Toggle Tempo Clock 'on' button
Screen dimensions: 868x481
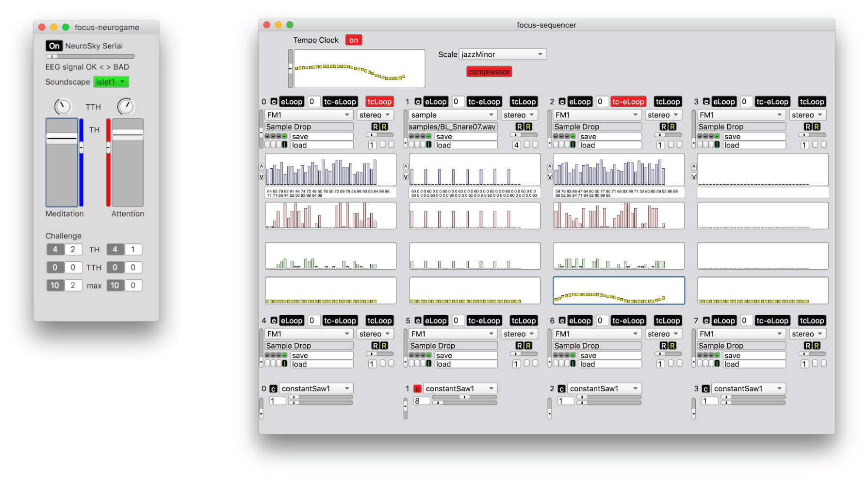click(354, 40)
